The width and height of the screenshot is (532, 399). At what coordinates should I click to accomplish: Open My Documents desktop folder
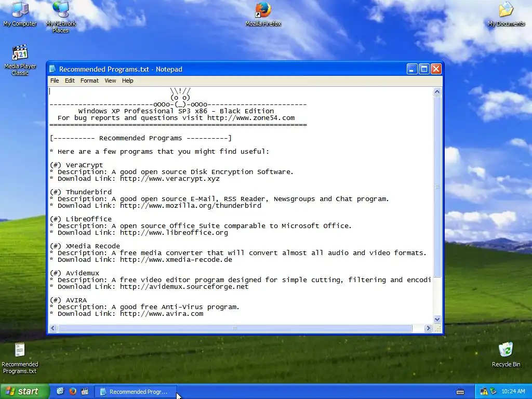pyautogui.click(x=506, y=14)
